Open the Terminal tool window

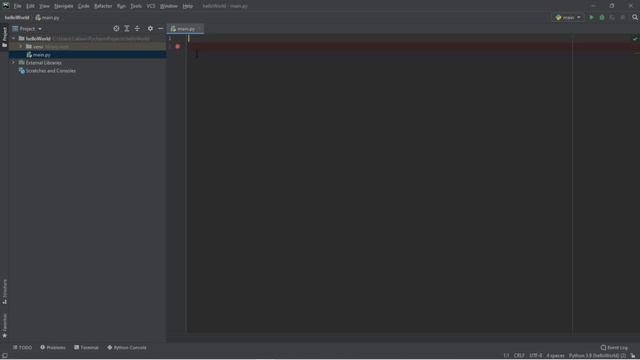click(x=87, y=347)
